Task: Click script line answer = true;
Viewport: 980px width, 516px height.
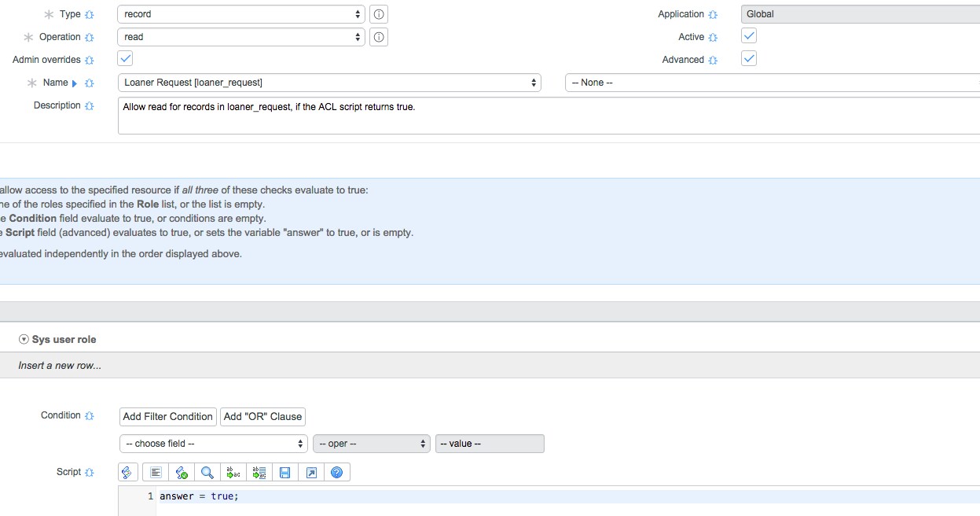Action: point(199,496)
